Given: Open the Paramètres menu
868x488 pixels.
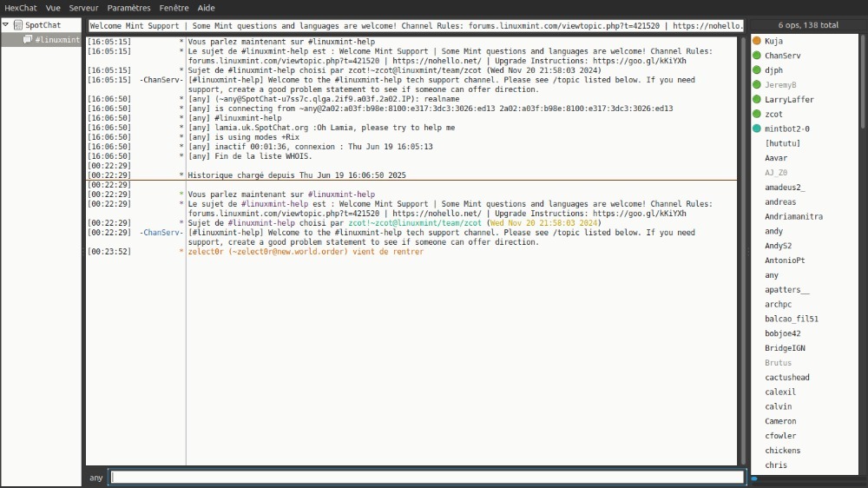Looking at the screenshot, I should click(x=128, y=8).
